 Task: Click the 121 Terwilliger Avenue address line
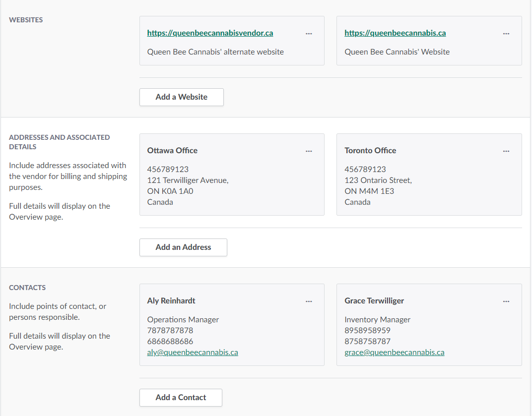188,180
